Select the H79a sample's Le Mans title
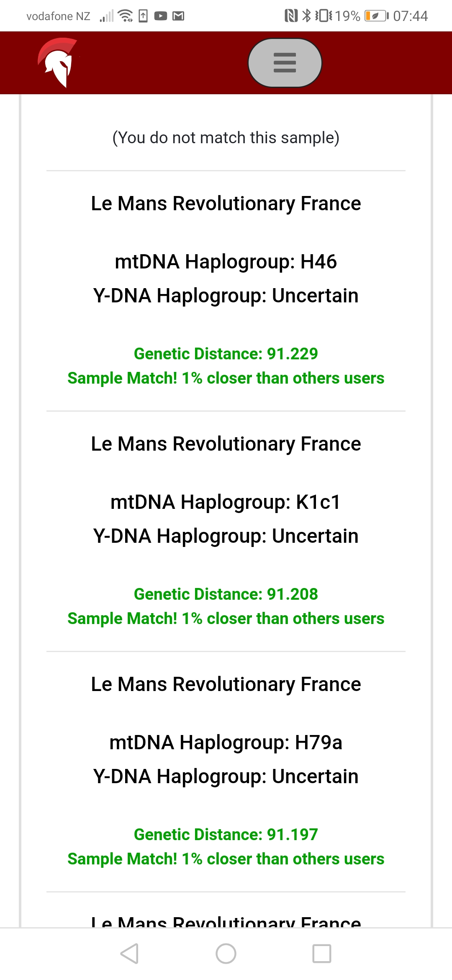452x980 pixels. click(226, 685)
